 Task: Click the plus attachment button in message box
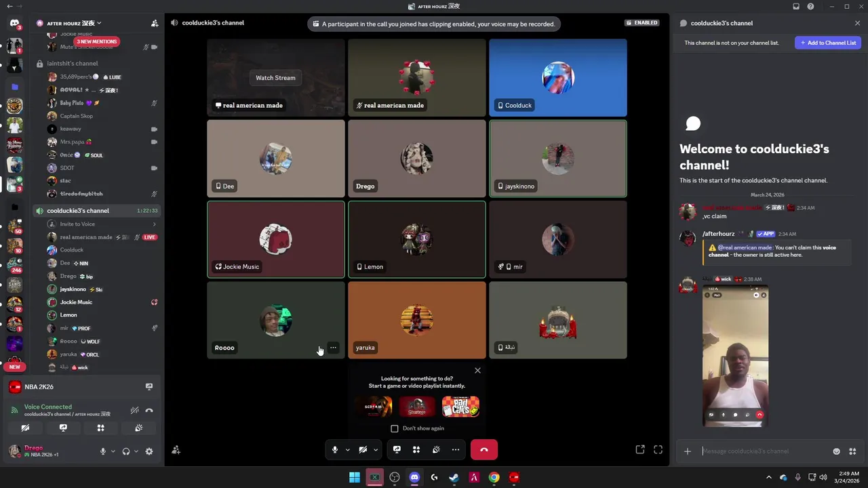tap(687, 451)
